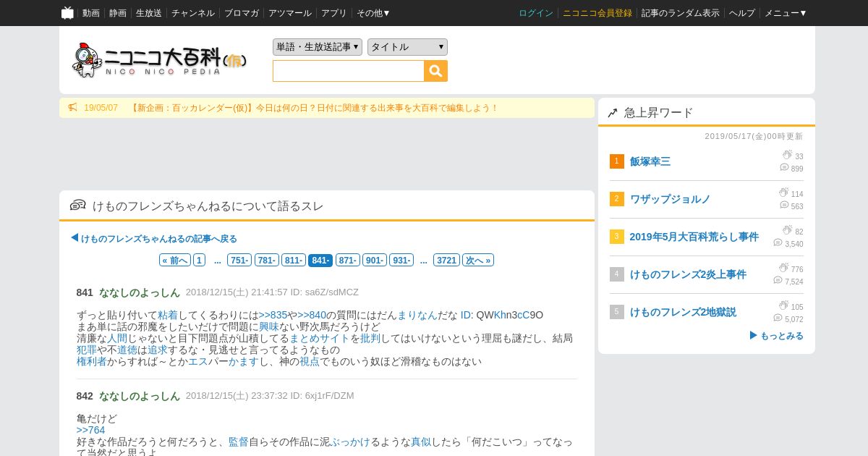Viewport: 868px width, 456px height.
Task: Click the speech bubble thread icon
Action: pyautogui.click(x=78, y=206)
